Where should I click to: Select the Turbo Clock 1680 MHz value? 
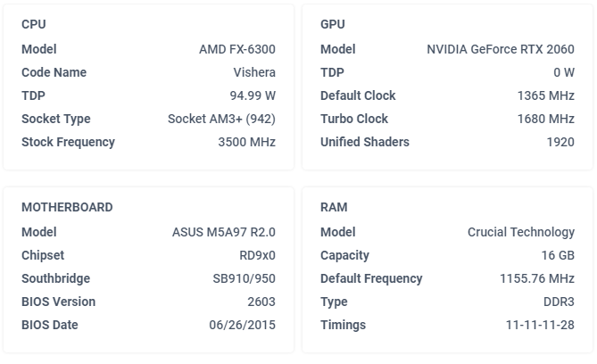545,119
